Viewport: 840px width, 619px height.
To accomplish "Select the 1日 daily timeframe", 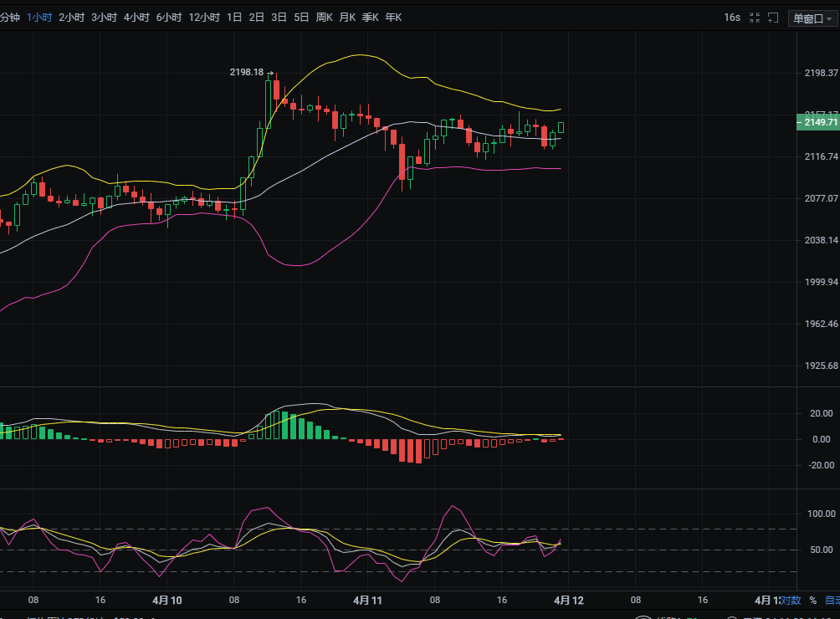I will pyautogui.click(x=234, y=18).
